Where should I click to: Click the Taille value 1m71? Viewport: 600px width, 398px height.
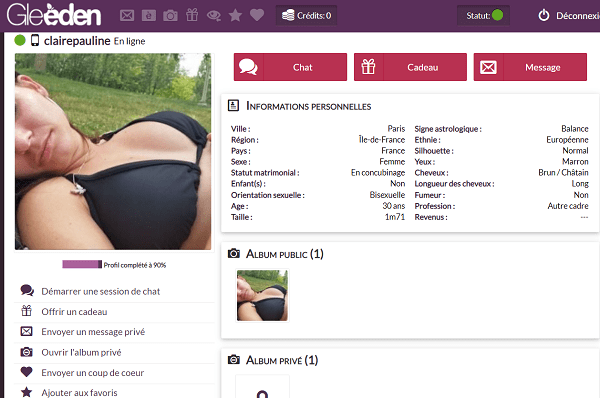point(395,217)
